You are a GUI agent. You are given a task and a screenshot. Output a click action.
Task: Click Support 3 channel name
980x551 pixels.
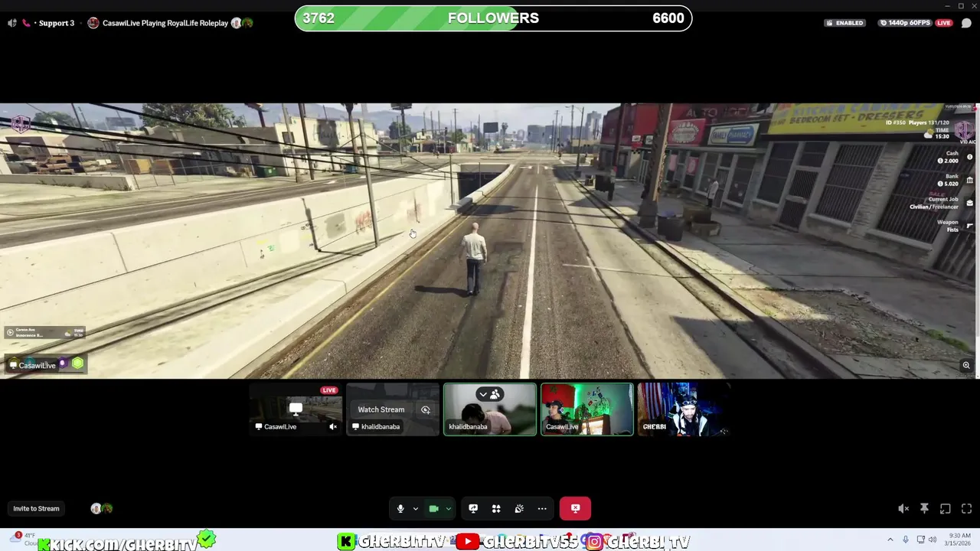[57, 23]
